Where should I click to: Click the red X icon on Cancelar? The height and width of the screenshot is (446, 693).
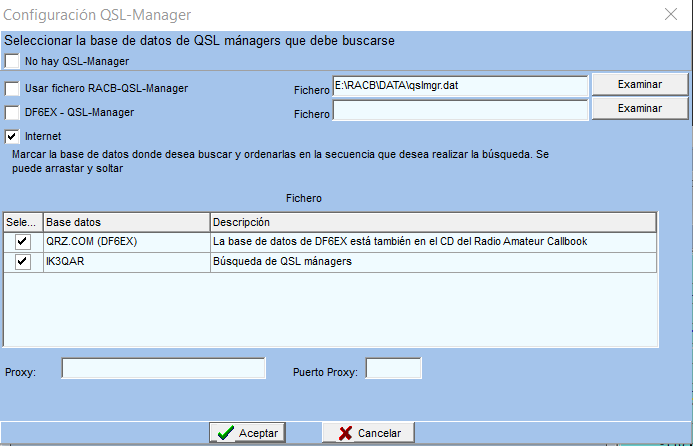point(345,433)
